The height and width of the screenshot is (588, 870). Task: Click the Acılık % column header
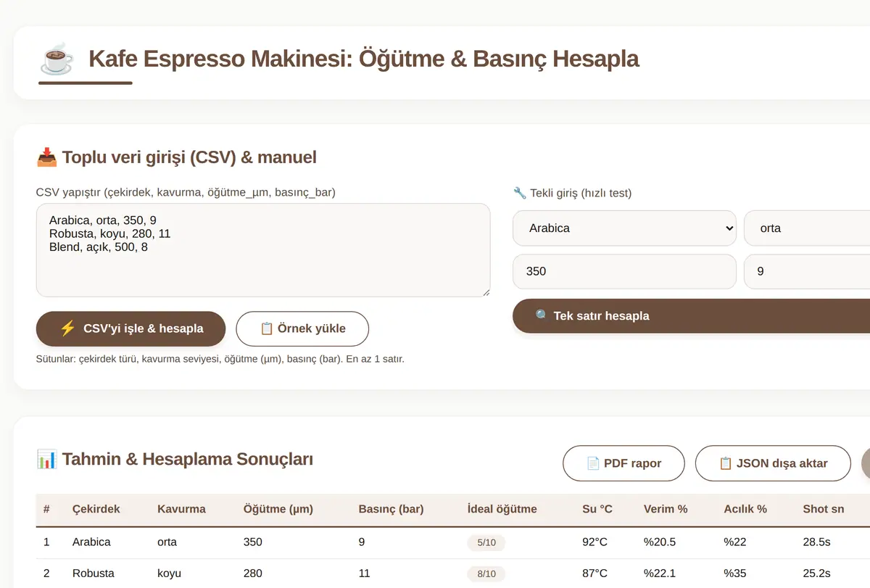coord(745,509)
